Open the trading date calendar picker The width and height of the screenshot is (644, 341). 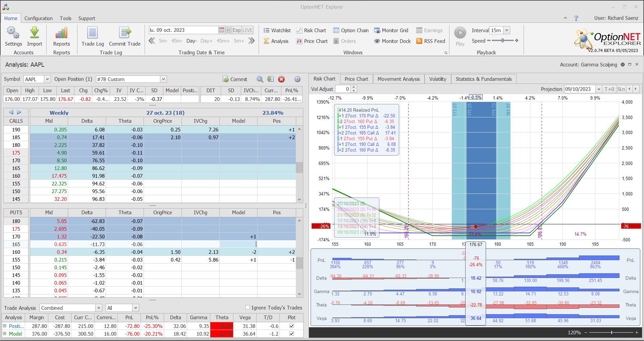(221, 30)
